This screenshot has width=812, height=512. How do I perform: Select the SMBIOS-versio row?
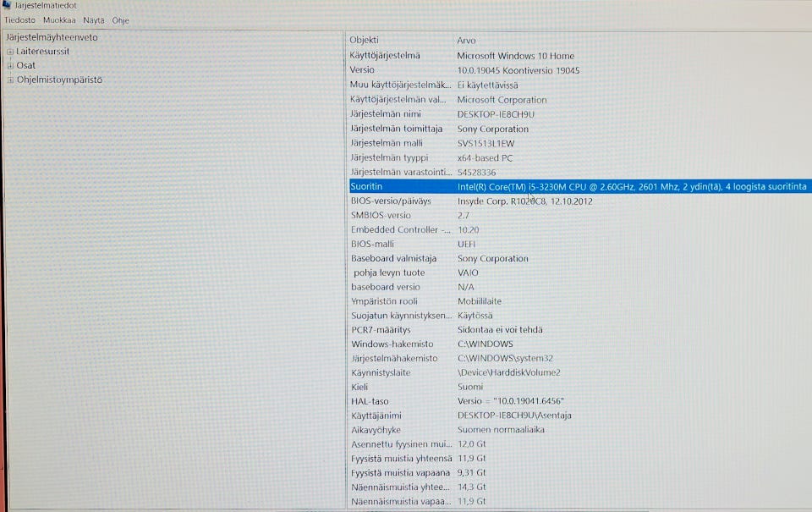[381, 215]
